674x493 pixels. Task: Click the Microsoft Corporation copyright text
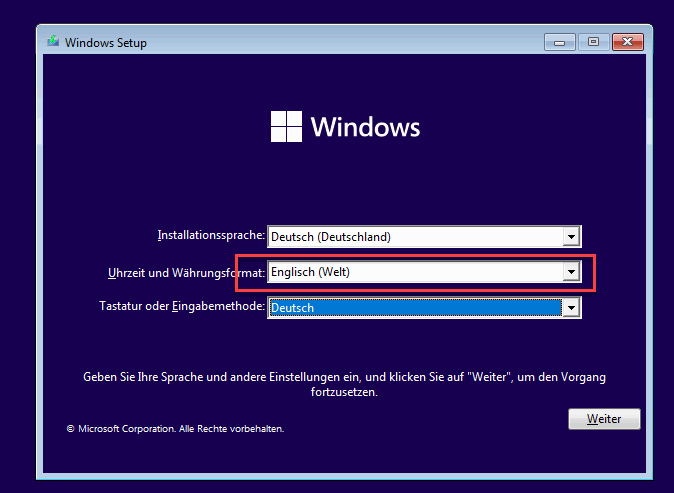175,429
